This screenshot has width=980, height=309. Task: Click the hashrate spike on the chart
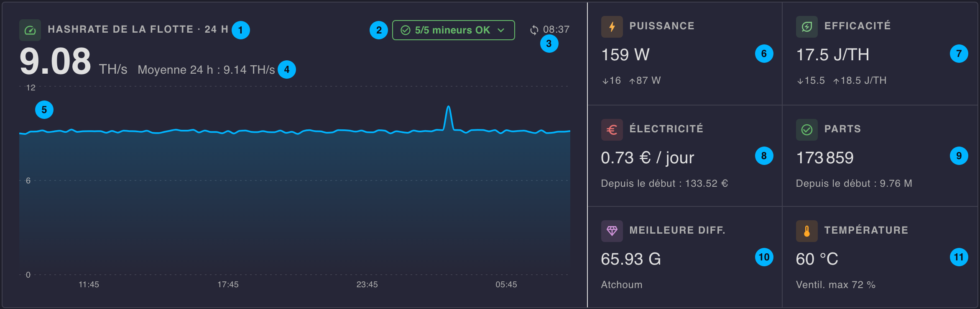[x=448, y=117]
